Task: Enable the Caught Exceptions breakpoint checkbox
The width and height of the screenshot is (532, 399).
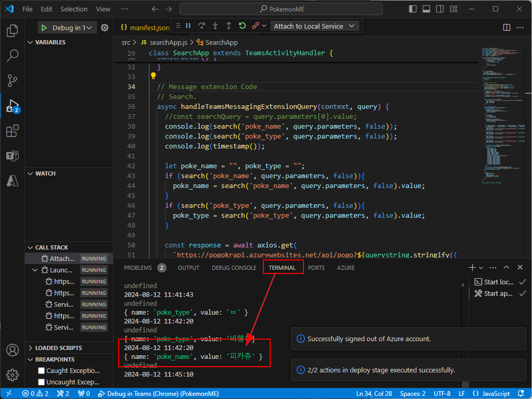Action: point(42,370)
